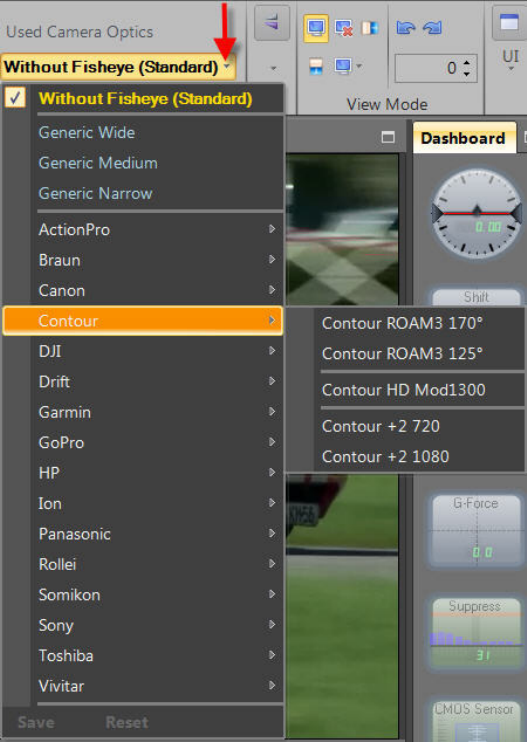Click the monitor with red X icon

[343, 28]
